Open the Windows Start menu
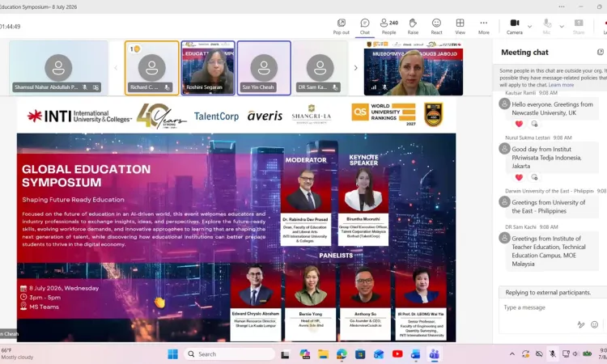Viewport: 607px width, 364px height. point(172,354)
